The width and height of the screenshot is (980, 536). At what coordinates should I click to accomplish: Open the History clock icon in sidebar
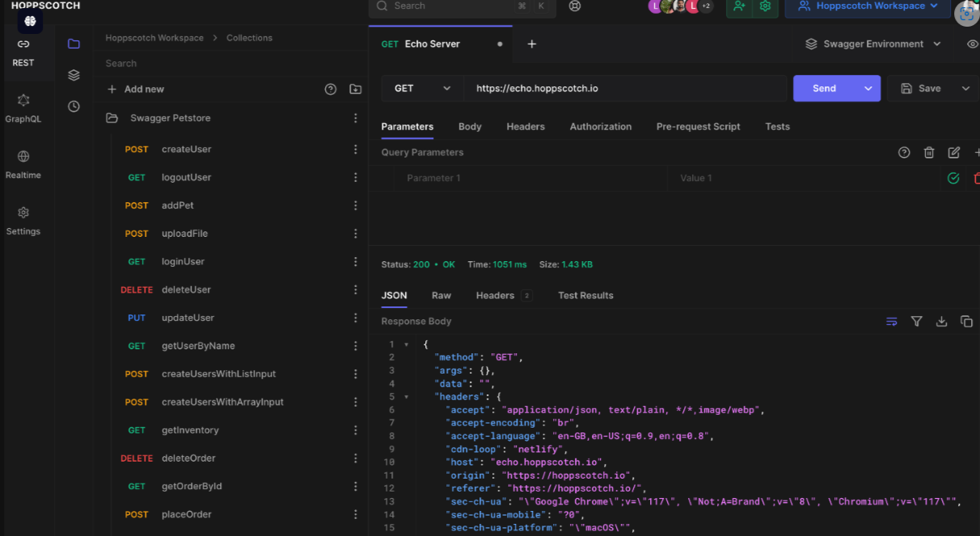pos(74,106)
